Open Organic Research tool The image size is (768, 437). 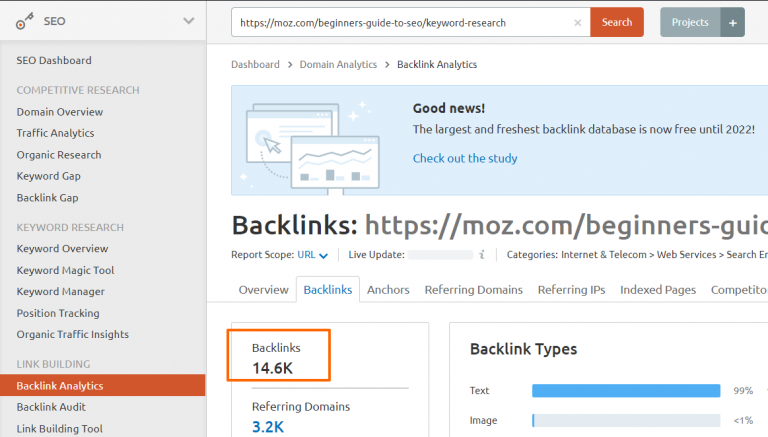coord(59,155)
